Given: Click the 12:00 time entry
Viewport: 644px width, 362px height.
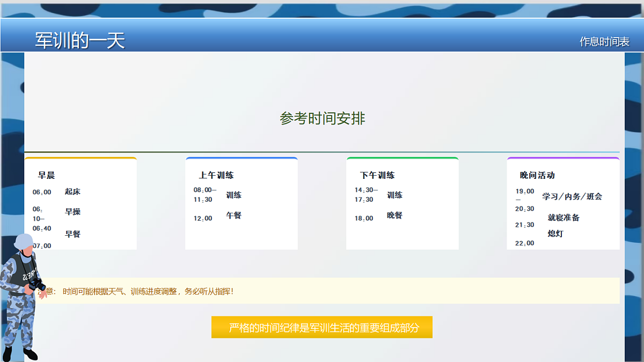Looking at the screenshot, I should click(x=203, y=219).
